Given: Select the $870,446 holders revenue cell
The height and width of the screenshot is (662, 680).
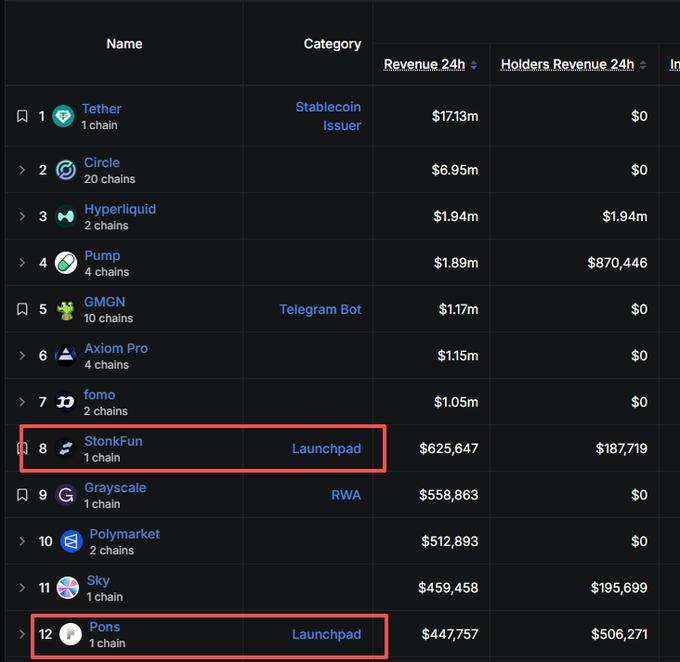Looking at the screenshot, I should (x=617, y=263).
